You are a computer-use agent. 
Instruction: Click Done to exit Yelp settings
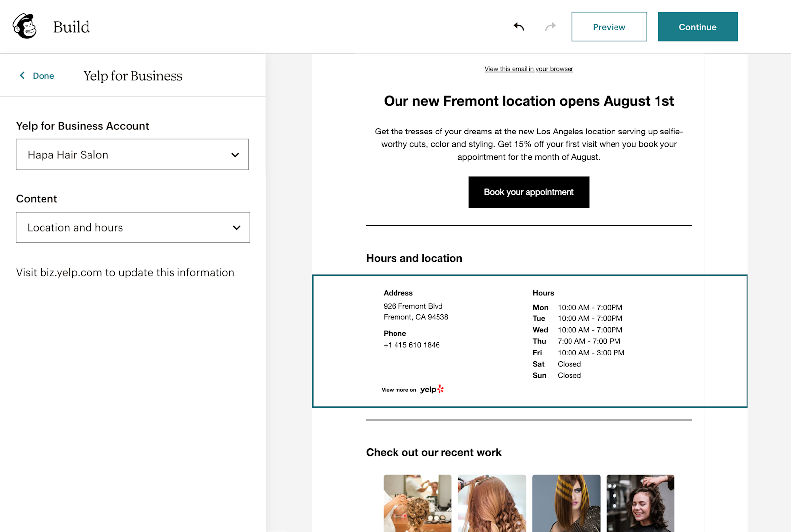pyautogui.click(x=44, y=76)
